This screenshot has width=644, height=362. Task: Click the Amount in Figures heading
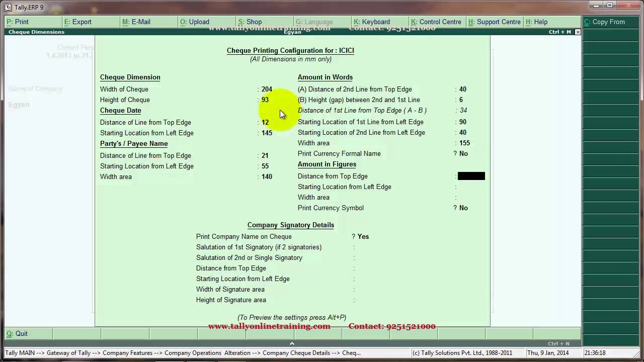point(327,164)
